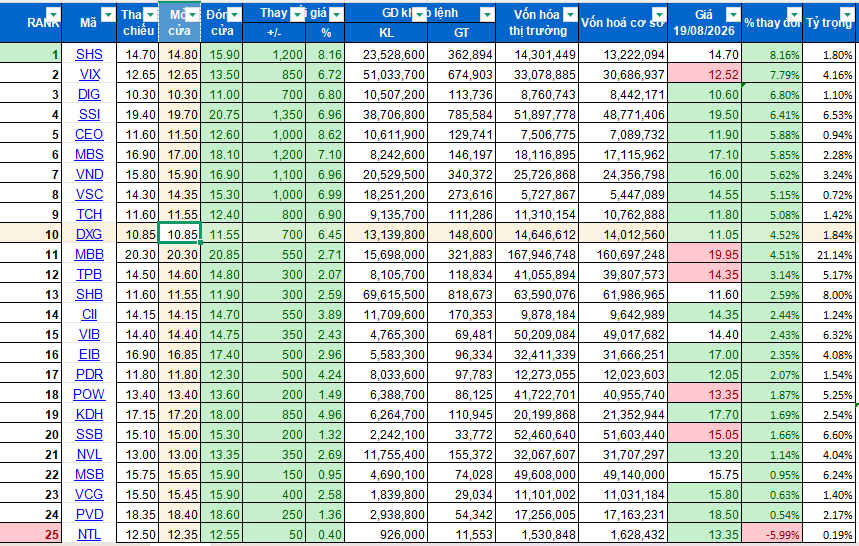This screenshot has width=859, height=546.
Task: Open the VCG ticker link
Action: click(x=89, y=495)
